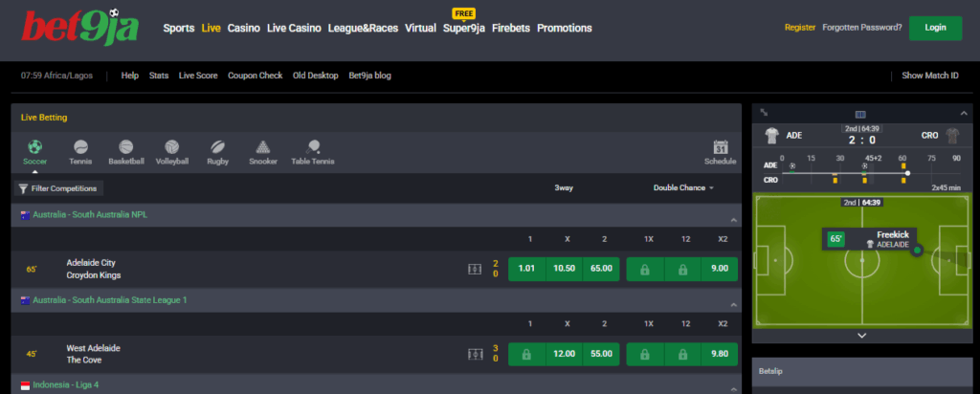Open Filter Competitions
The image size is (980, 394).
(x=58, y=188)
